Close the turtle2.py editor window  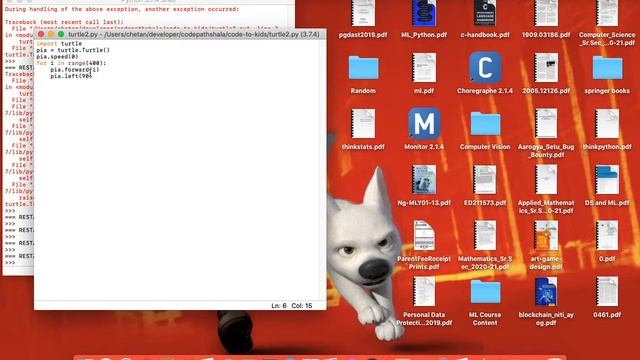tap(41, 34)
